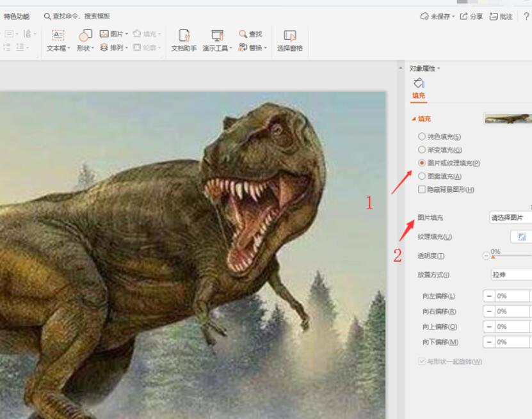Select the dinosaur picture on the slide
The image size is (532, 419).
(193, 255)
